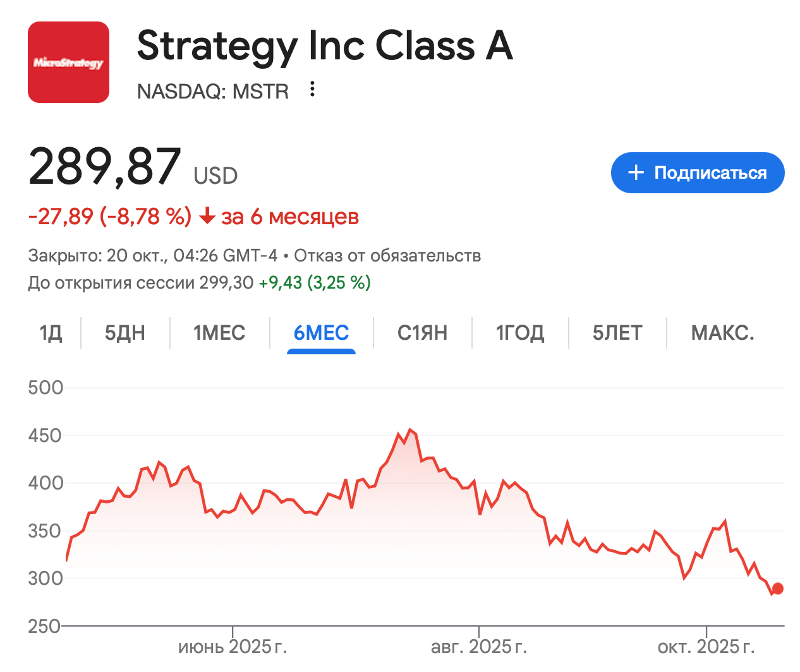800x672 pixels.
Task: Click the авг. 2025 г. axis label
Action: [478, 647]
